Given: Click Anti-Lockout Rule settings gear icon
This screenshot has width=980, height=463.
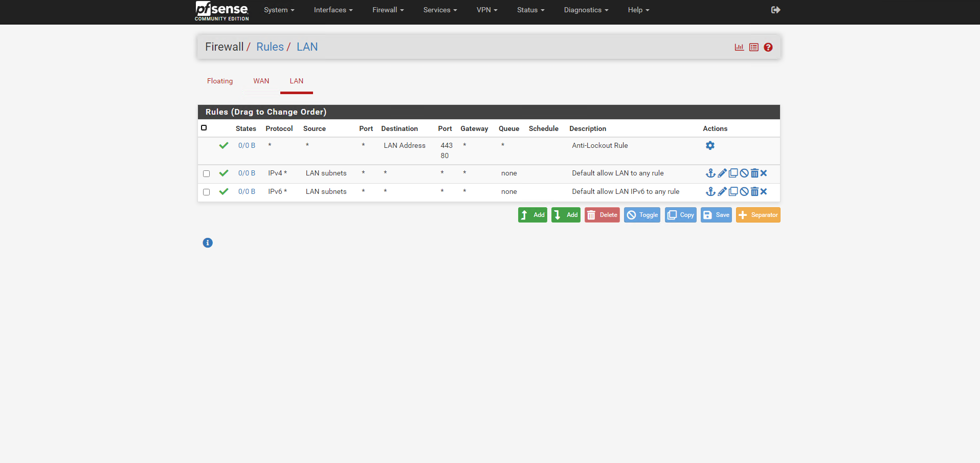Looking at the screenshot, I should tap(710, 145).
